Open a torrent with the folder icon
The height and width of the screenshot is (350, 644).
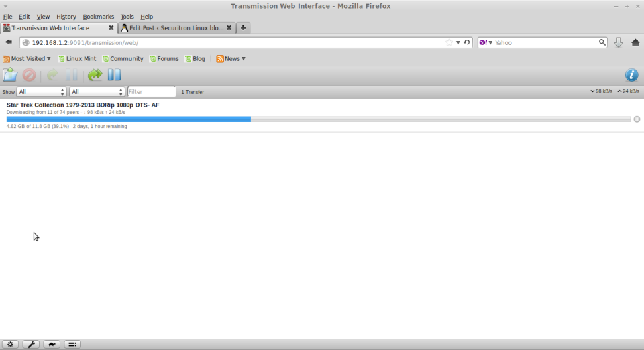(x=10, y=75)
